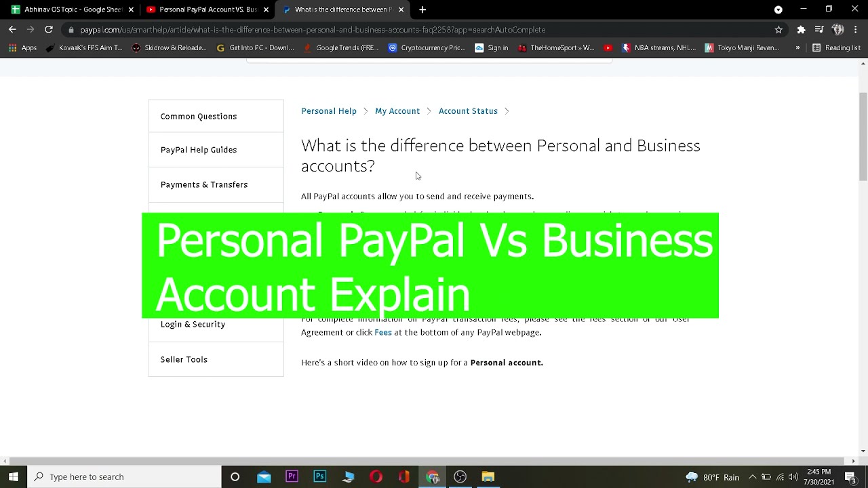This screenshot has height=488, width=868.
Task: Go to Account Status breadcrumb
Action: click(468, 111)
